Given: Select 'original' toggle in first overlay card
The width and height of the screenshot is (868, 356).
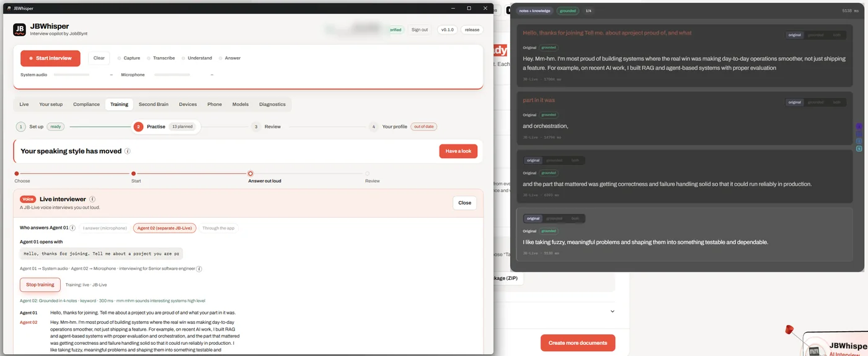Looking at the screenshot, I should pos(795,35).
